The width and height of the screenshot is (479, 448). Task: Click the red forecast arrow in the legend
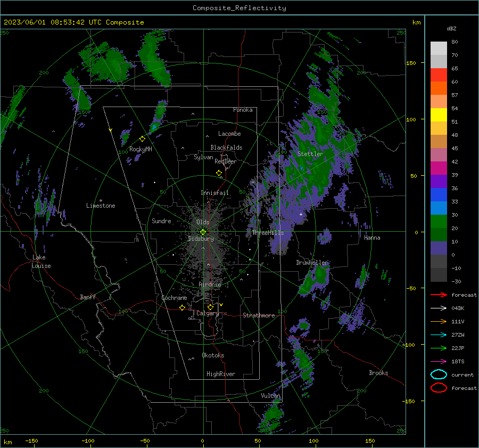(439, 295)
